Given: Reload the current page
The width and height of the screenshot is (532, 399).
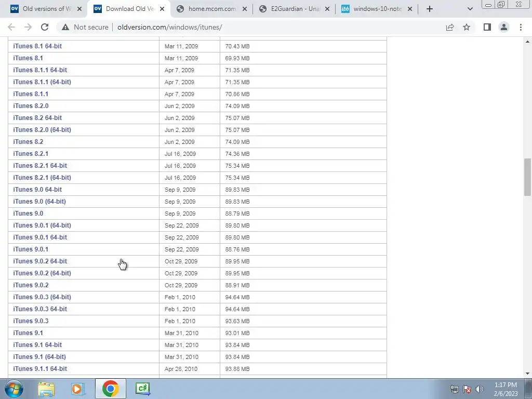Looking at the screenshot, I should [x=45, y=27].
